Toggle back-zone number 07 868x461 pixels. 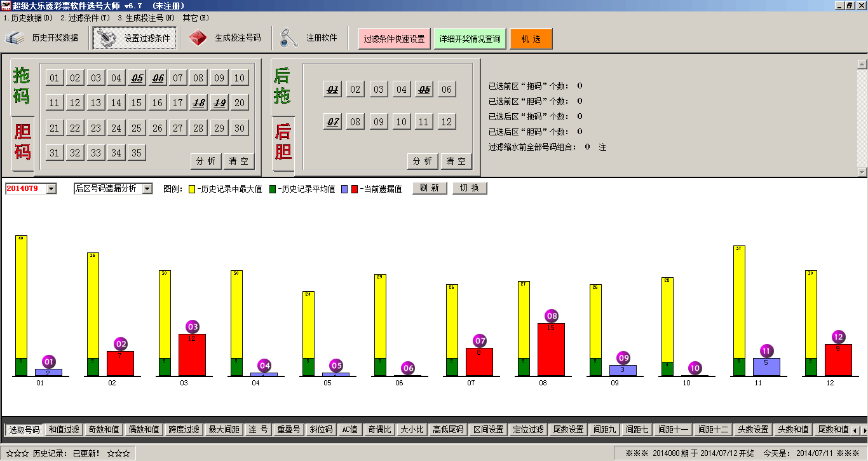tap(332, 121)
